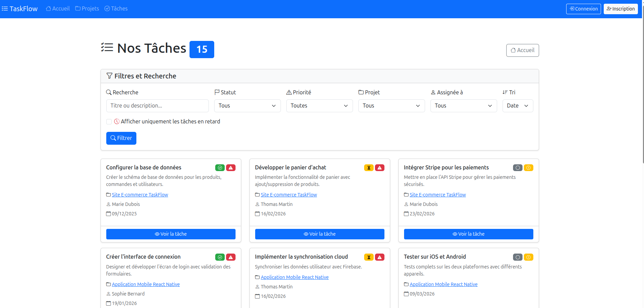View the Intégrer Stripe pour les paiements task
The image size is (644, 308).
pyautogui.click(x=469, y=234)
